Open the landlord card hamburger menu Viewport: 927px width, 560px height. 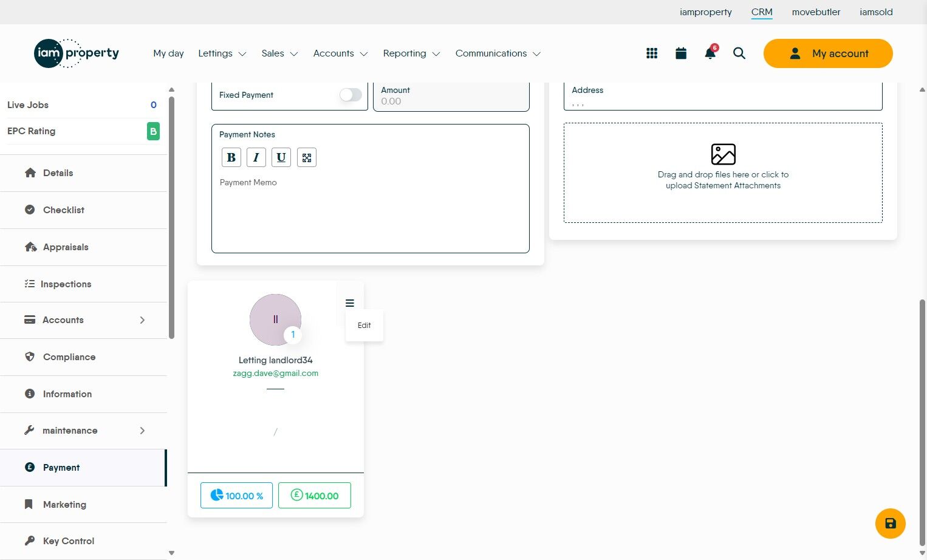pos(350,303)
